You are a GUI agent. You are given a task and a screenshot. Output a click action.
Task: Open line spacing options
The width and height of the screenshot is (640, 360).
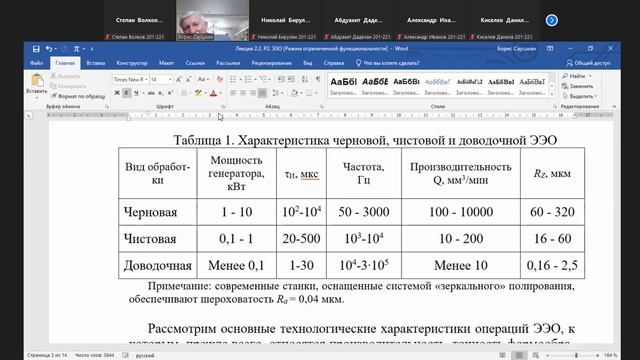pos(276,93)
